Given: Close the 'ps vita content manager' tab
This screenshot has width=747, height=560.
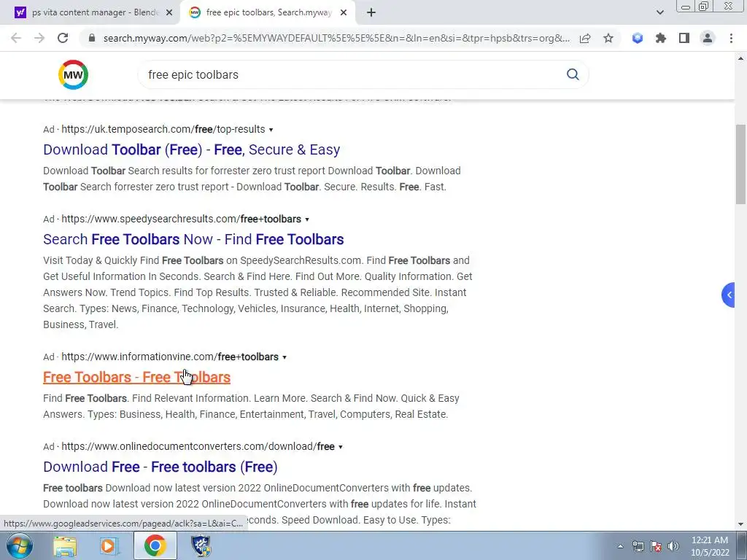Looking at the screenshot, I should 169,12.
